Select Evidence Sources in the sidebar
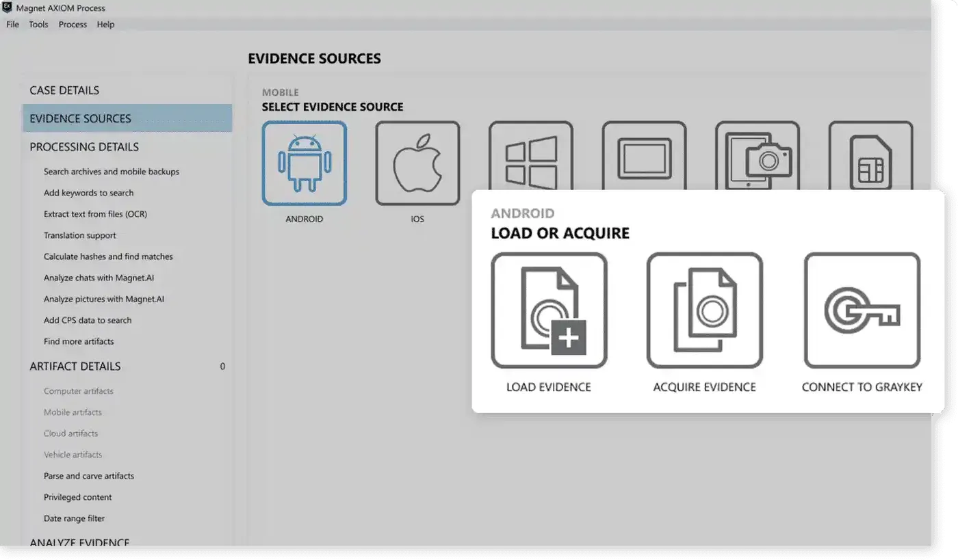The image size is (958, 560). pyautogui.click(x=127, y=118)
